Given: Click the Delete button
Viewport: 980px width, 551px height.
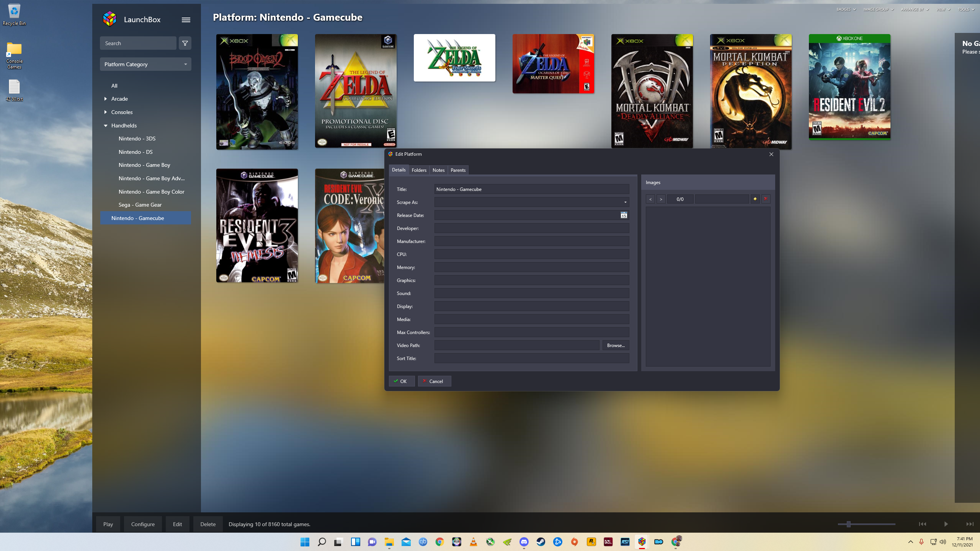Looking at the screenshot, I should coord(208,524).
